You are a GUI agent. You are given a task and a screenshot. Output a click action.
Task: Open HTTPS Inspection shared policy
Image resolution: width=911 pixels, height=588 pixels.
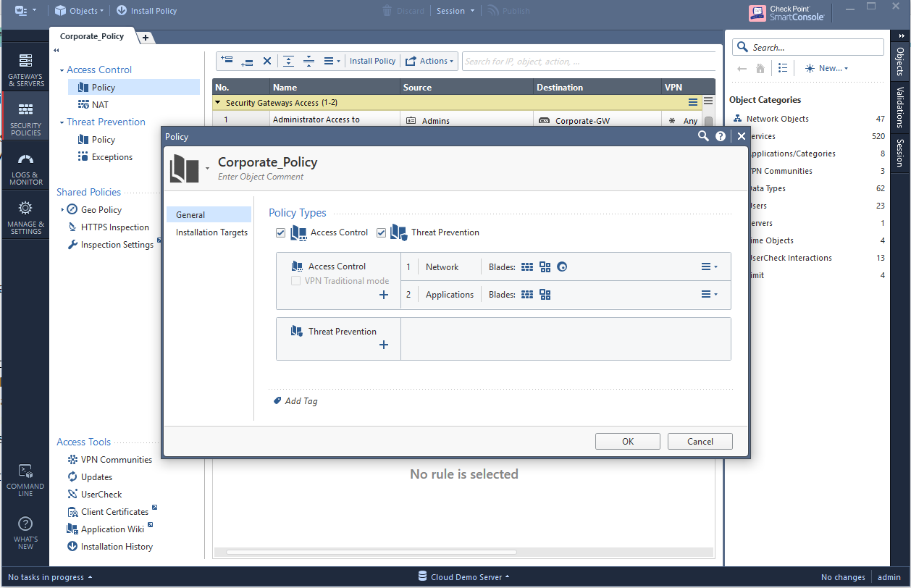[109, 227]
